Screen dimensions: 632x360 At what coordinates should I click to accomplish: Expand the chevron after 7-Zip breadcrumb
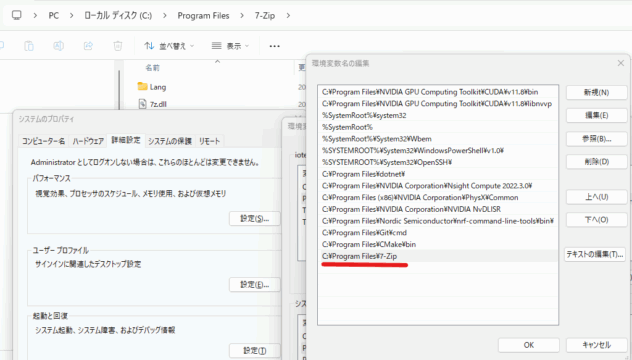point(288,15)
